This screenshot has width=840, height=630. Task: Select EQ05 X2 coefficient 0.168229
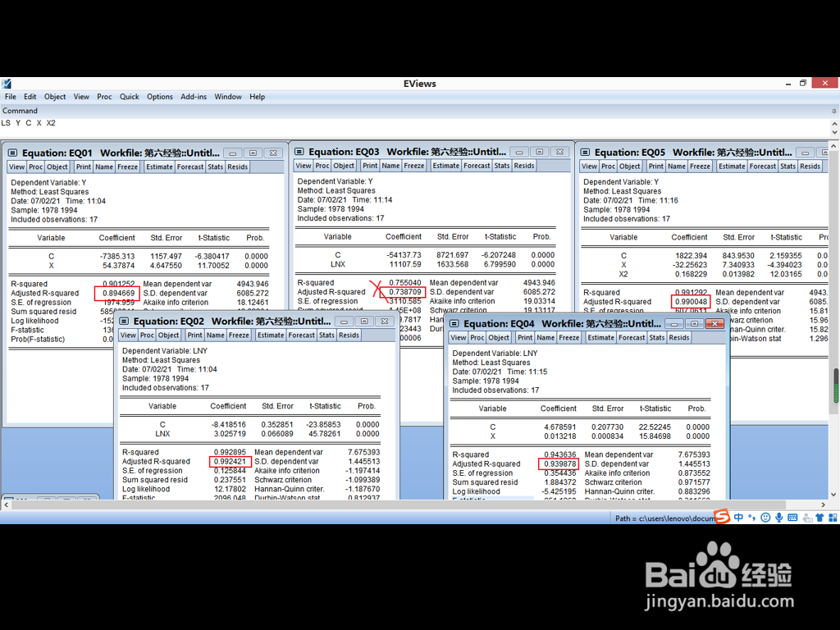point(691,274)
